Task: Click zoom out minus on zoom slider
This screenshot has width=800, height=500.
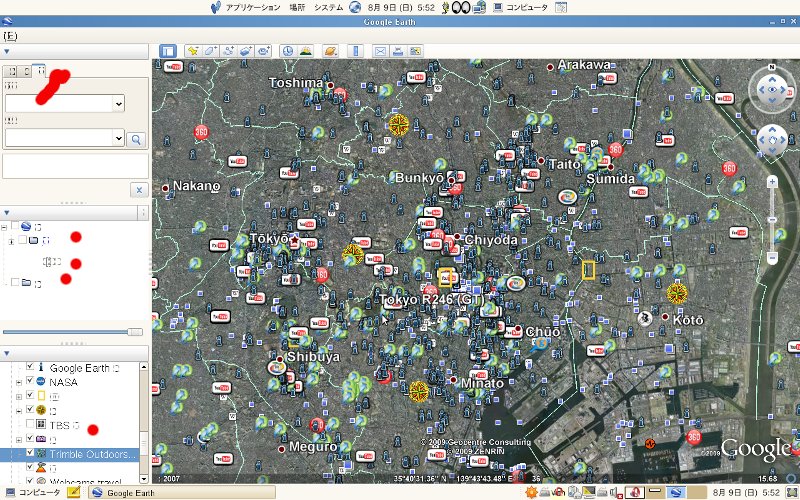Action: [772, 258]
